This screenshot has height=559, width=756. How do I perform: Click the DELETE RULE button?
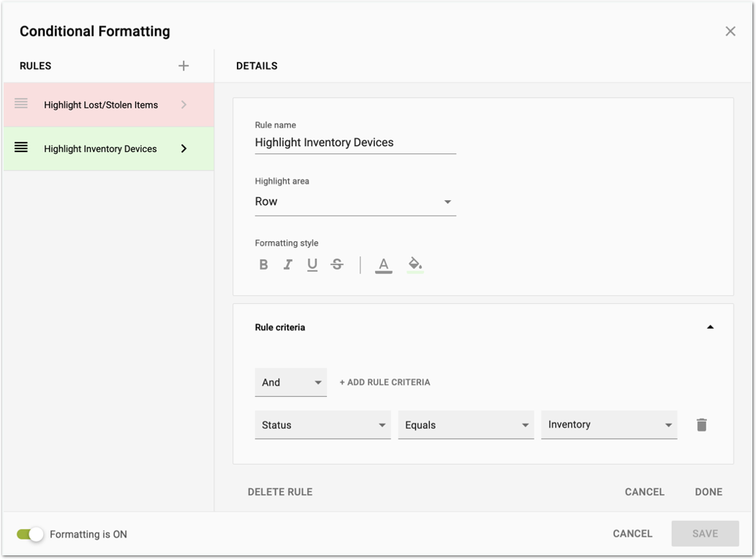[x=280, y=492]
